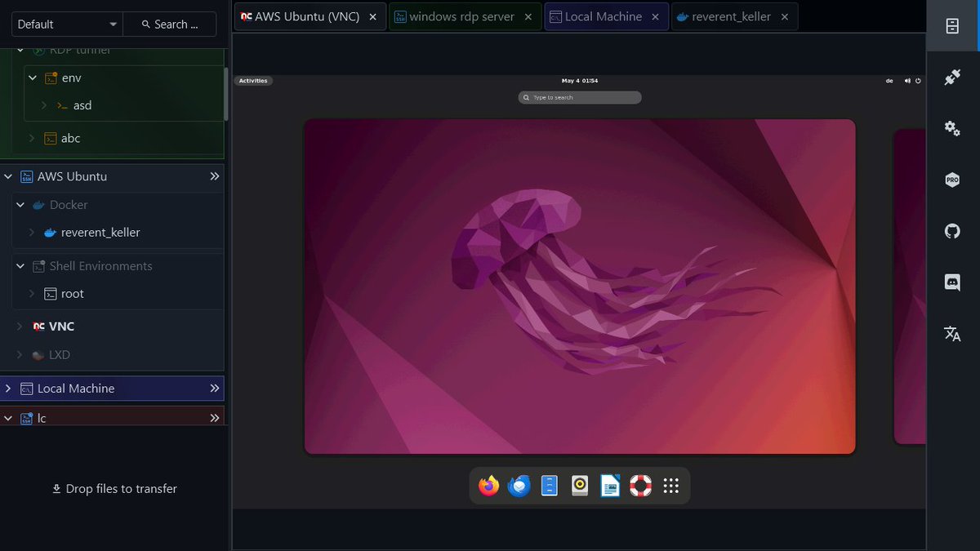This screenshot has width=980, height=551.
Task: Click the de keyboard layout indicator
Action: (x=889, y=81)
